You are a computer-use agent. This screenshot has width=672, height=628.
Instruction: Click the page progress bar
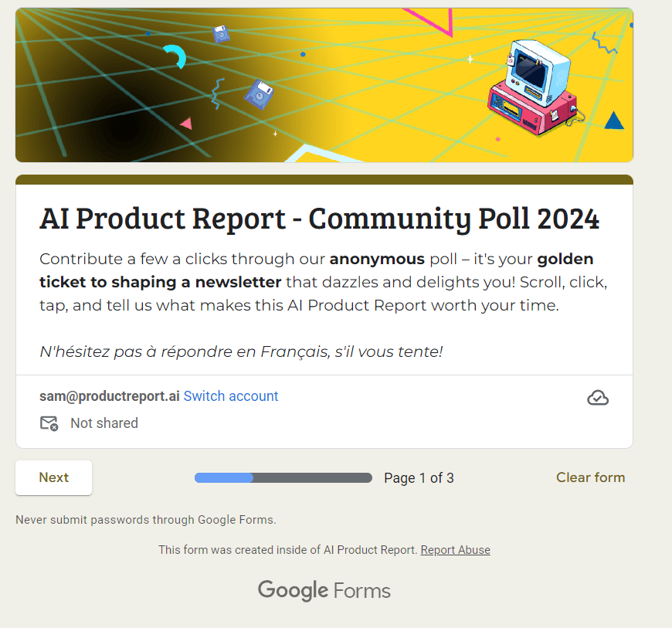pyautogui.click(x=283, y=477)
